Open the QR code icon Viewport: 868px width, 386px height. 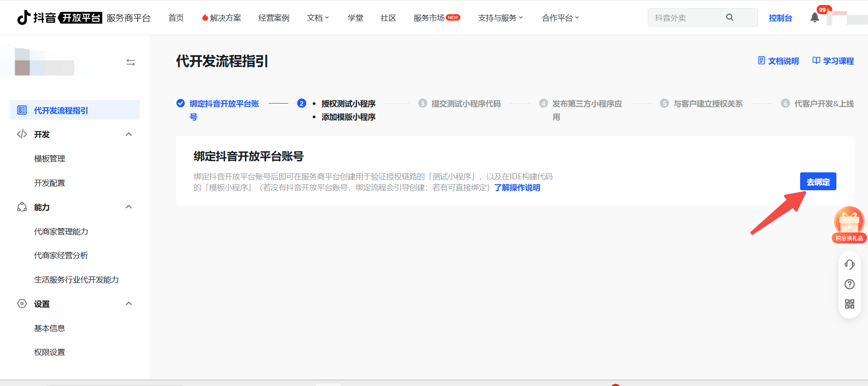click(x=850, y=304)
